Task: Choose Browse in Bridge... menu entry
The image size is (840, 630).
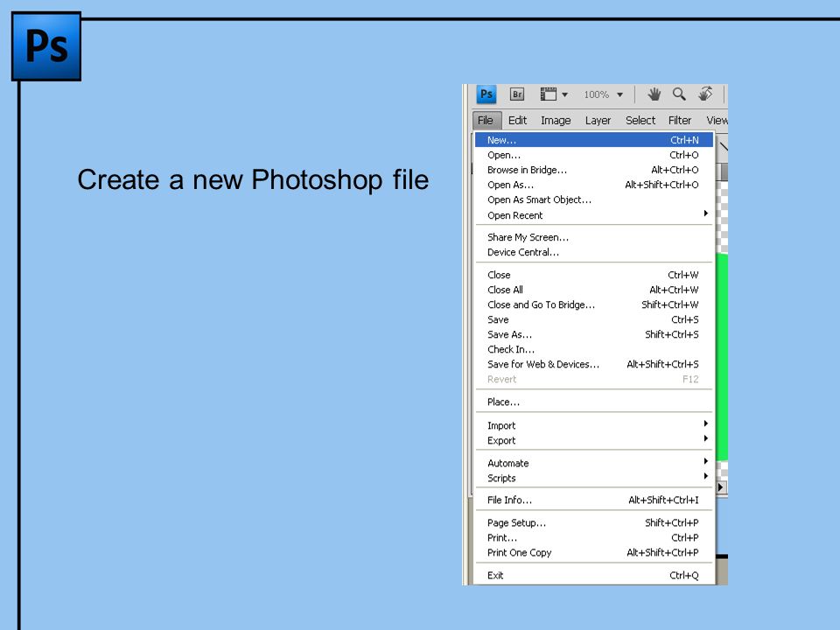Action: click(x=593, y=170)
